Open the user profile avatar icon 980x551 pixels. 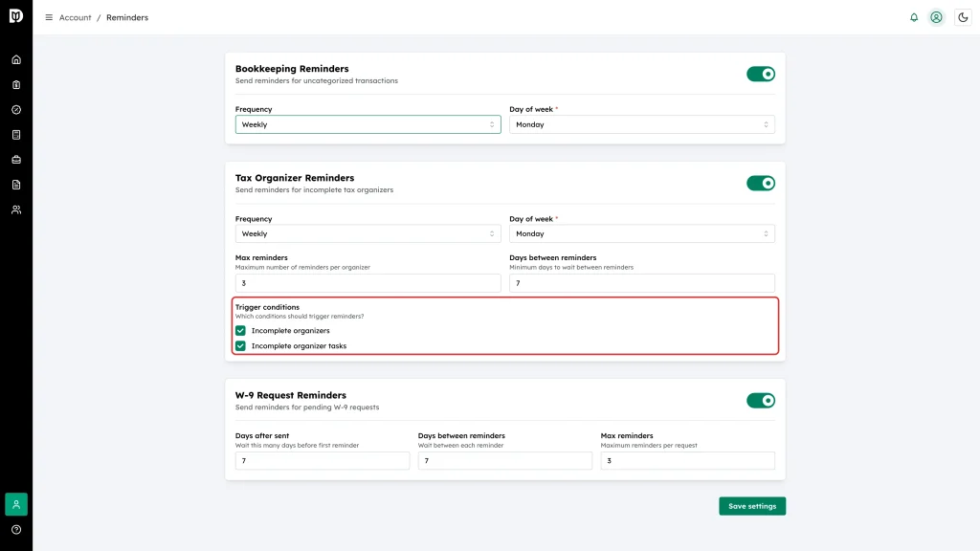tap(936, 17)
